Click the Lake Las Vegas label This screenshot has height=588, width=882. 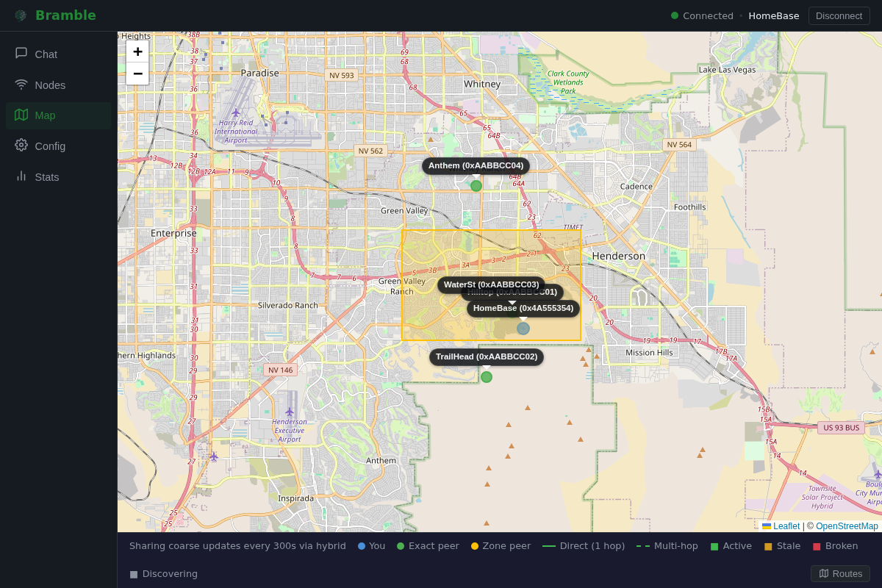tap(727, 69)
